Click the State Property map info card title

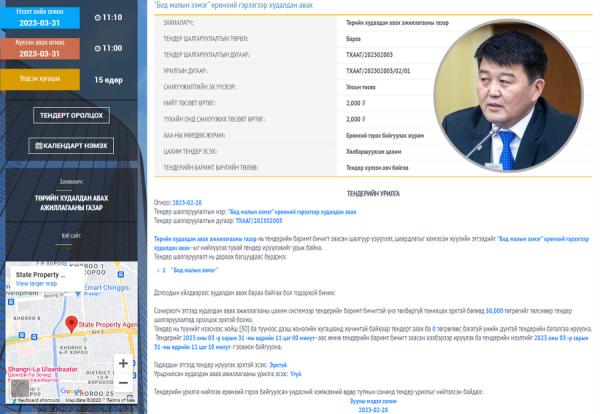point(40,275)
